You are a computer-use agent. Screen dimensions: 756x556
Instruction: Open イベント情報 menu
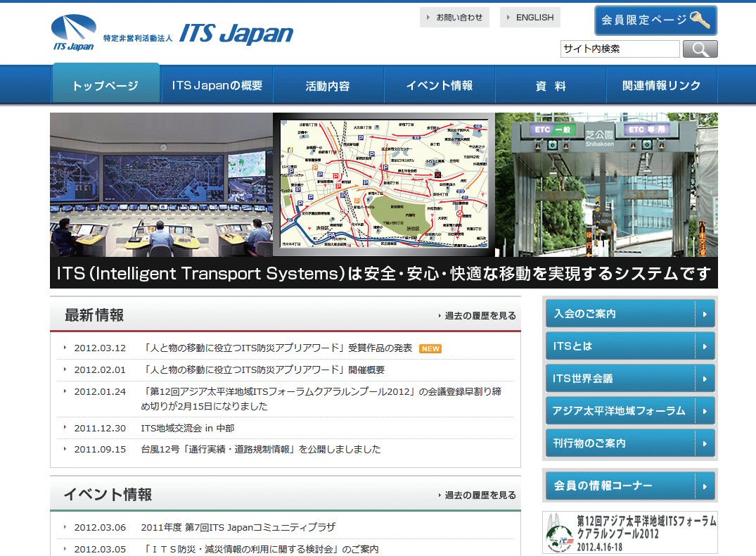coord(440,85)
